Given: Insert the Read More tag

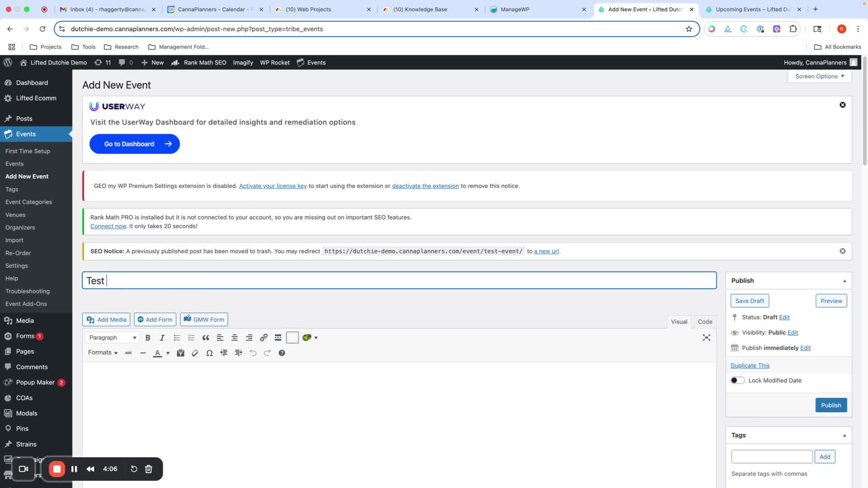Looking at the screenshot, I should point(278,338).
